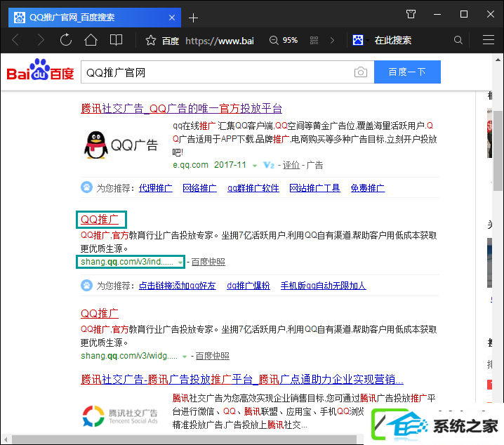This screenshot has height=445, width=504.
Task: Open a new tab with plus button
Action: (193, 18)
